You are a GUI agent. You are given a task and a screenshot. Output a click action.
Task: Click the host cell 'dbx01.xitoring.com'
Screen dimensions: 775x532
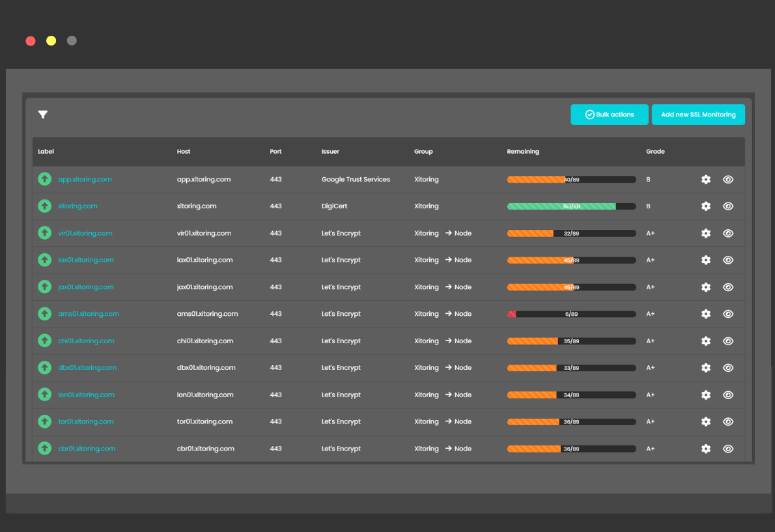click(x=206, y=367)
